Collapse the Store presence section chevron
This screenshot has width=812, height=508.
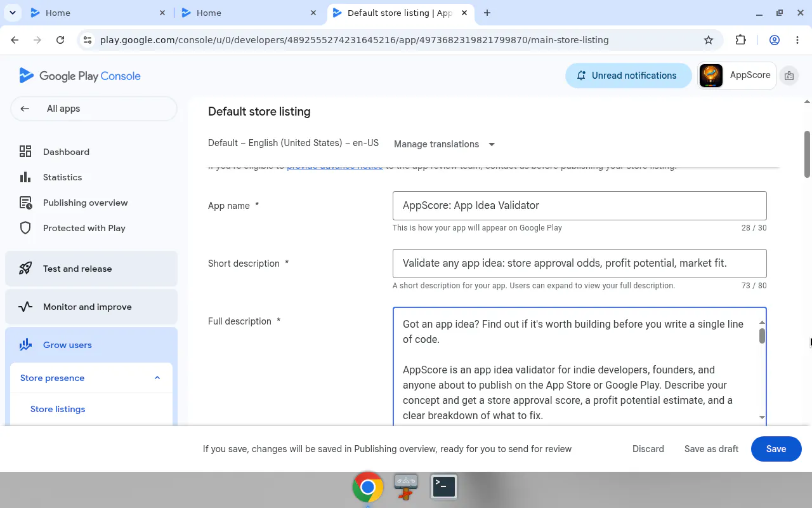[x=157, y=378]
